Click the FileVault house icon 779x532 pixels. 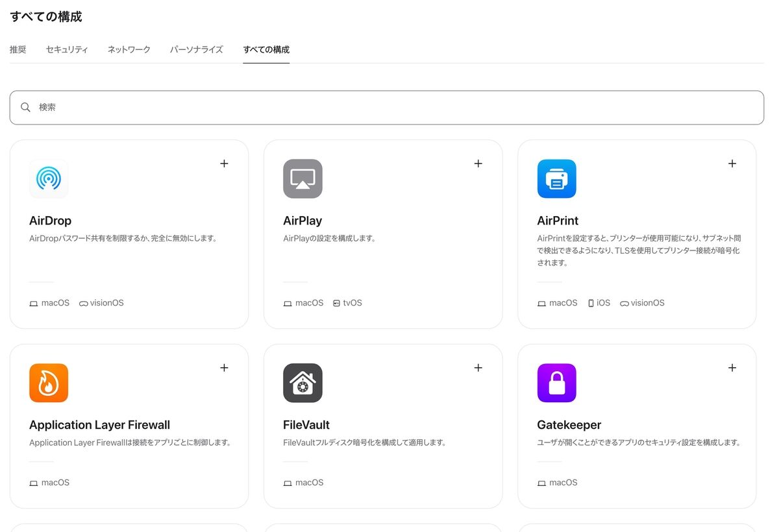pyautogui.click(x=303, y=383)
